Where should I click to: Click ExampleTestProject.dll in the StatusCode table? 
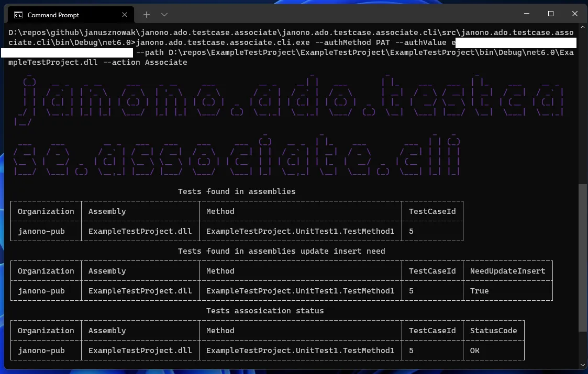140,350
